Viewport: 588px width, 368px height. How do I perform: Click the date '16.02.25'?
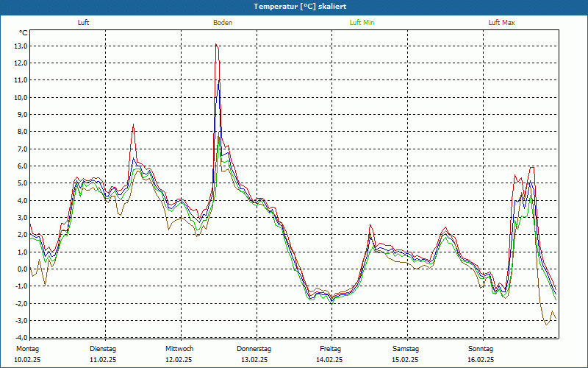[481, 360]
